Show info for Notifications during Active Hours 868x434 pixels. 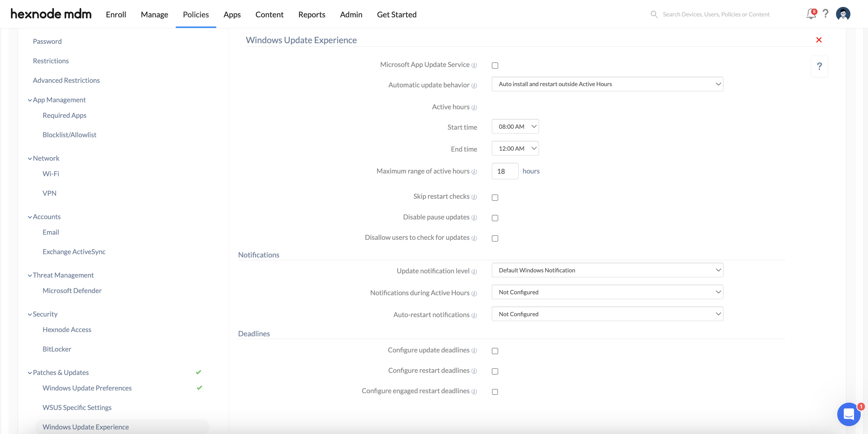(x=474, y=293)
